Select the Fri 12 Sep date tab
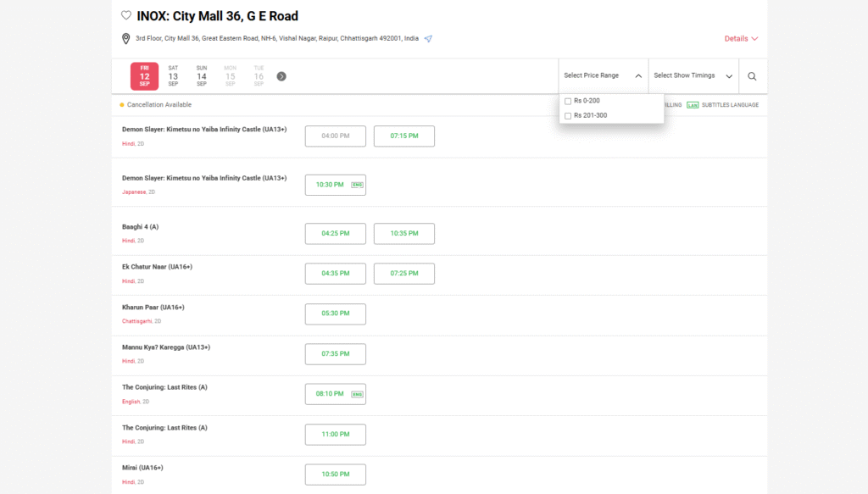The height and width of the screenshot is (494, 868). (144, 76)
